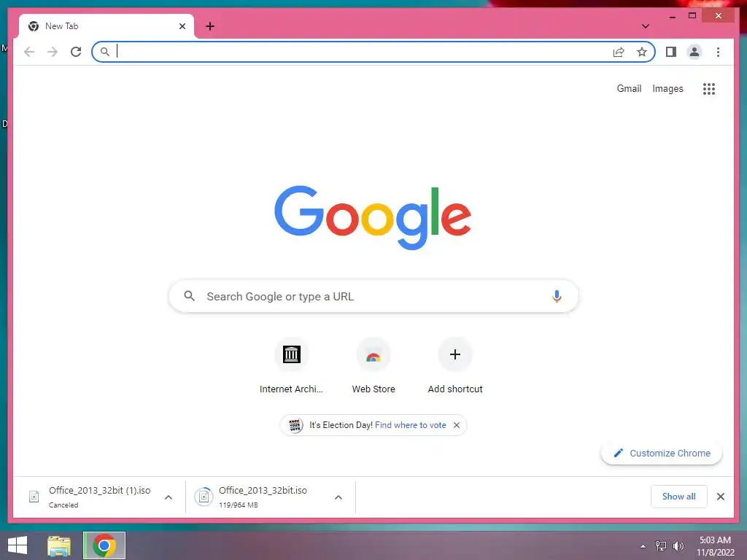The width and height of the screenshot is (747, 560).
Task: Open Gmail link
Action: [629, 88]
